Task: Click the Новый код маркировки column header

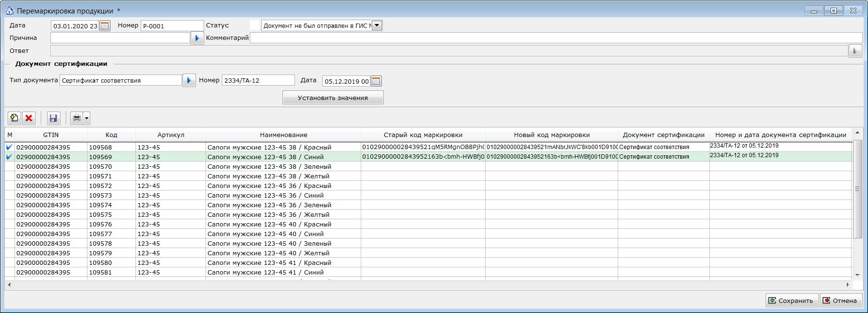Action: 552,135
